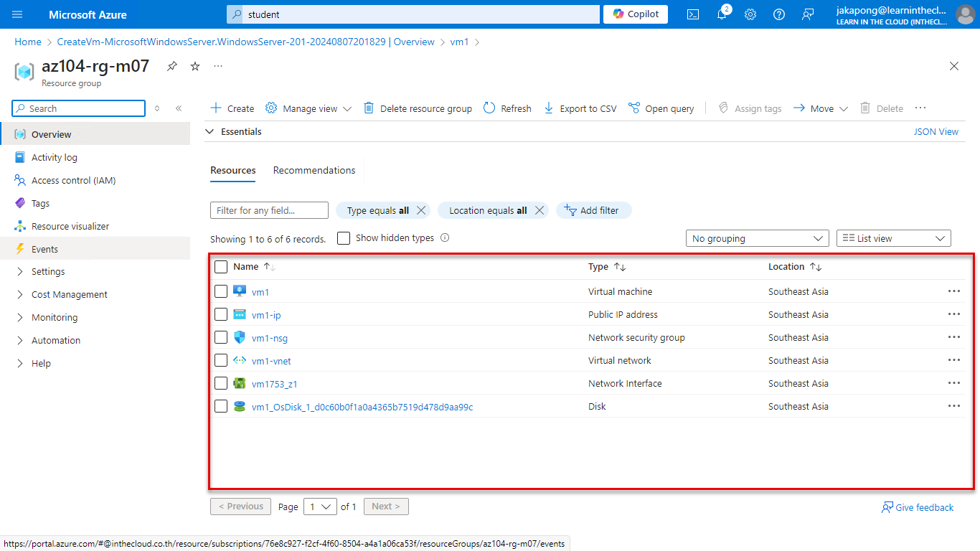Switch to the Recommendations tab
The width and height of the screenshot is (980, 551).
(314, 170)
